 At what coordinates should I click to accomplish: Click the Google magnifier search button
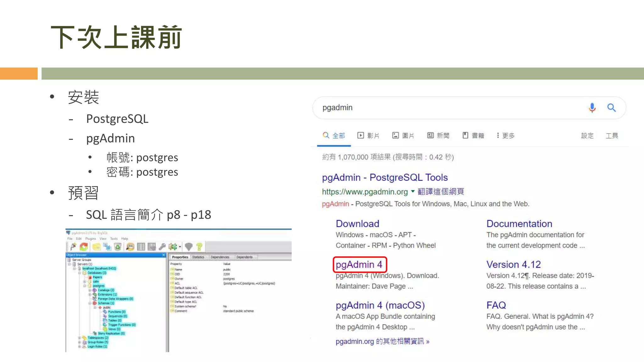click(x=612, y=108)
